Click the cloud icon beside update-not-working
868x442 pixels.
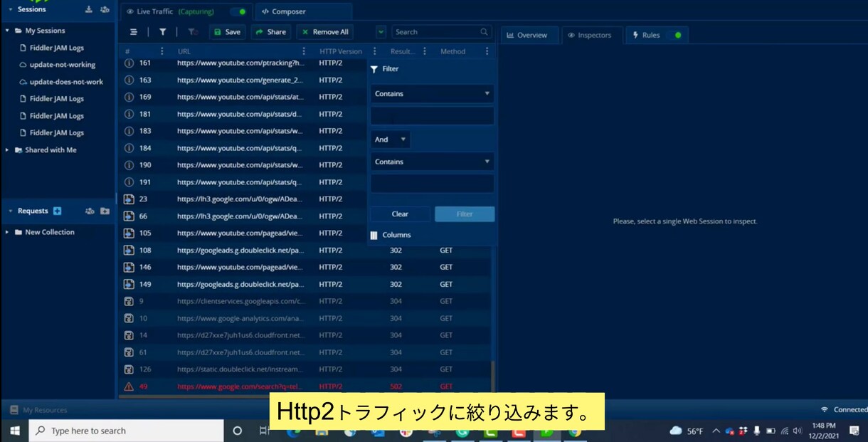23,65
